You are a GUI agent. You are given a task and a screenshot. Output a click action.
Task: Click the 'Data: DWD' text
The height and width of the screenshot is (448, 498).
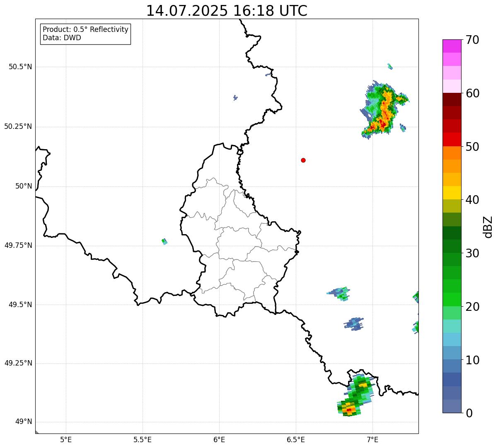click(x=62, y=38)
